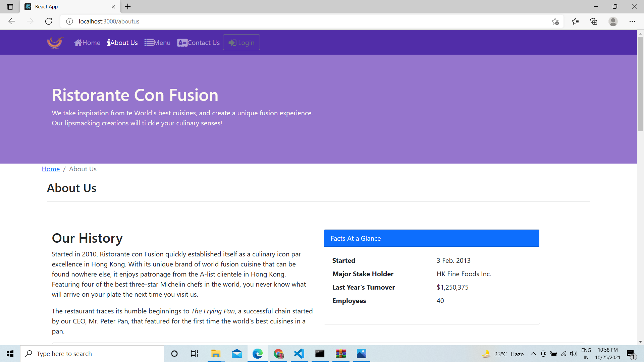Open Photos app from taskbar
This screenshot has width=644, height=362.
click(362, 354)
